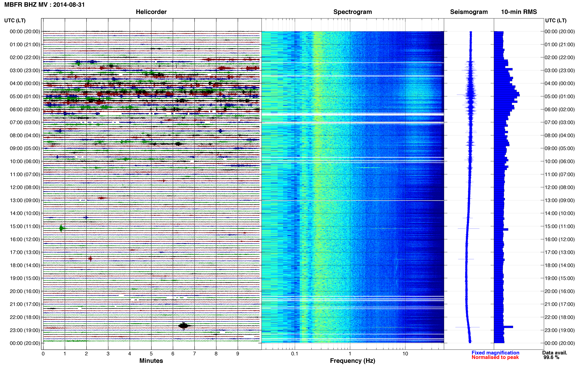Screen dimensions: 588x368
Task: Click the 'Spectrogram' panel heading
Action: click(x=352, y=12)
